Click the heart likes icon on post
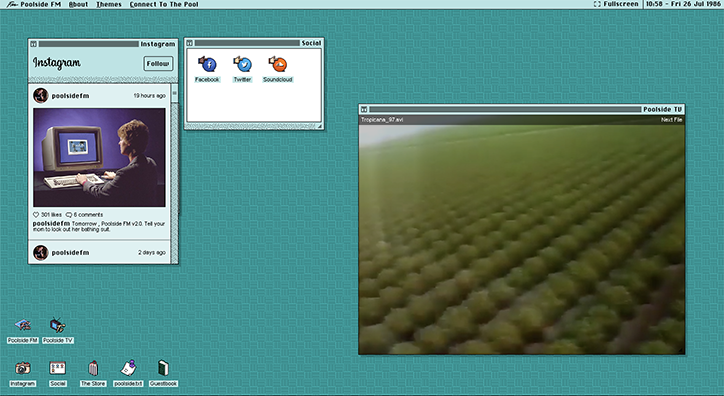The width and height of the screenshot is (724, 396). click(x=36, y=215)
